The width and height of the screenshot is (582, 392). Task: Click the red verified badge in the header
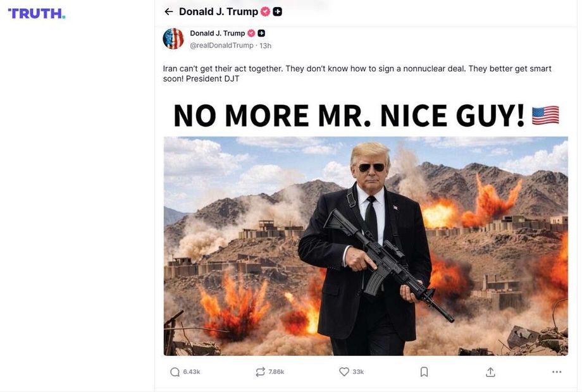coord(266,11)
